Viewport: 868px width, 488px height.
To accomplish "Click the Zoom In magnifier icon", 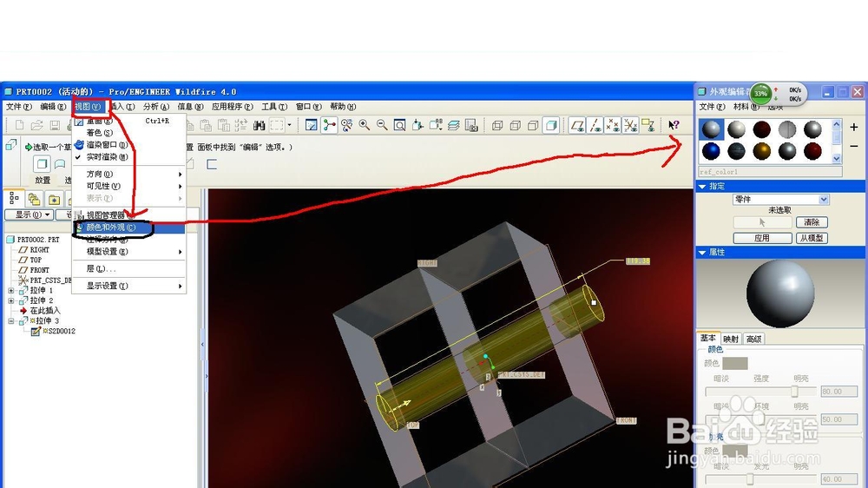I will 365,126.
